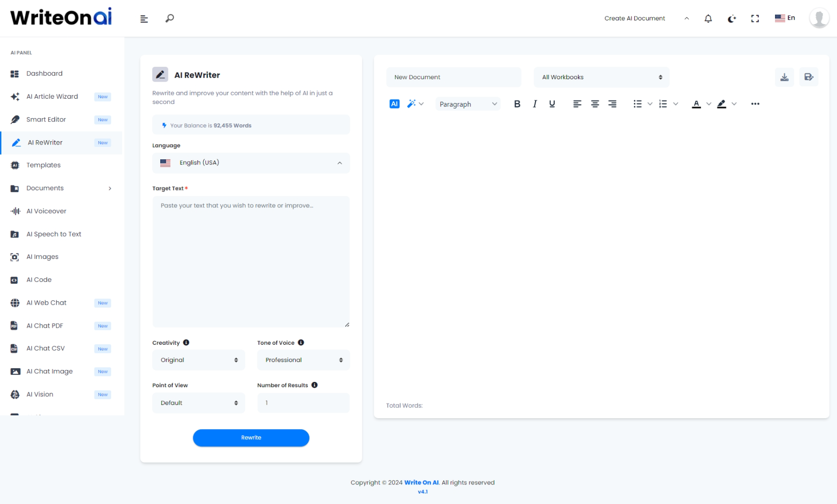
Task: Apply the highlight background color
Action: tap(722, 104)
